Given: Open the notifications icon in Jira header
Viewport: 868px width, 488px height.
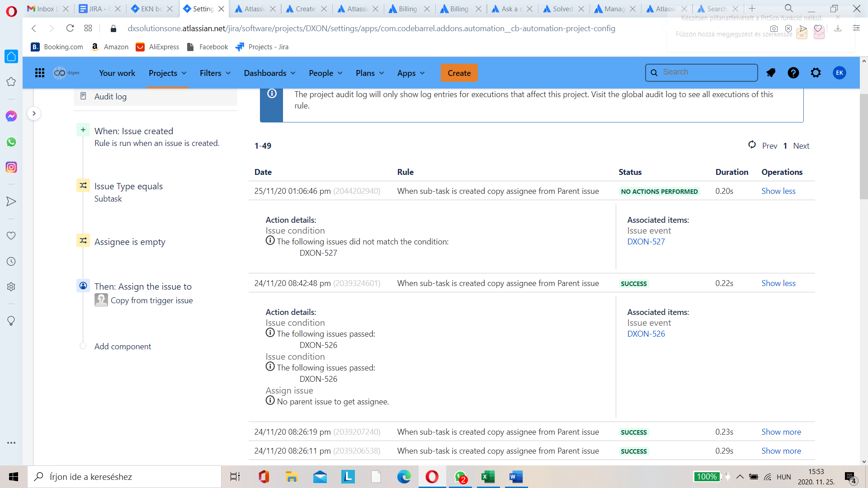Looking at the screenshot, I should (771, 73).
